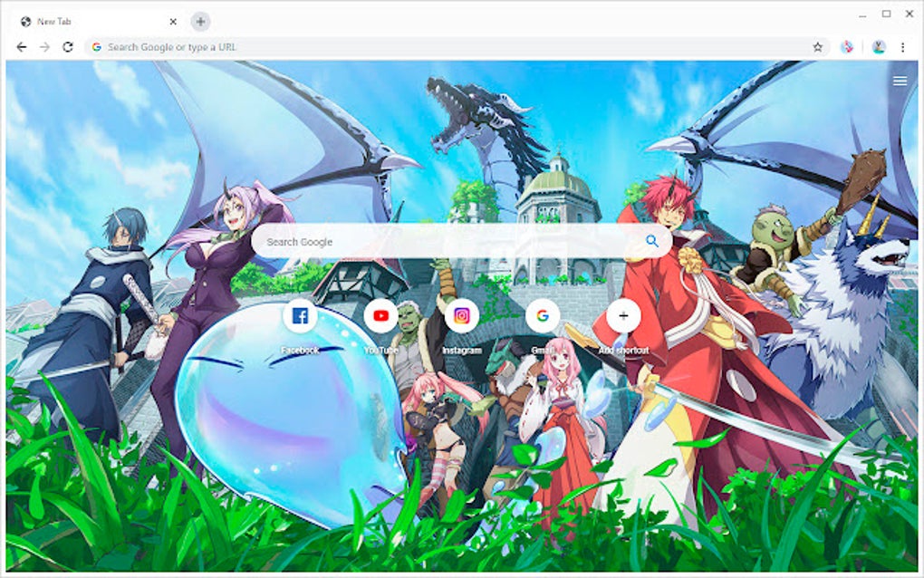
Task: Focus the address bar URL field
Action: (x=457, y=47)
